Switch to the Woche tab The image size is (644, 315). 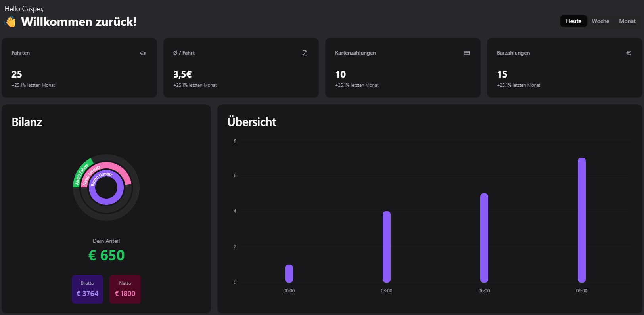click(600, 21)
